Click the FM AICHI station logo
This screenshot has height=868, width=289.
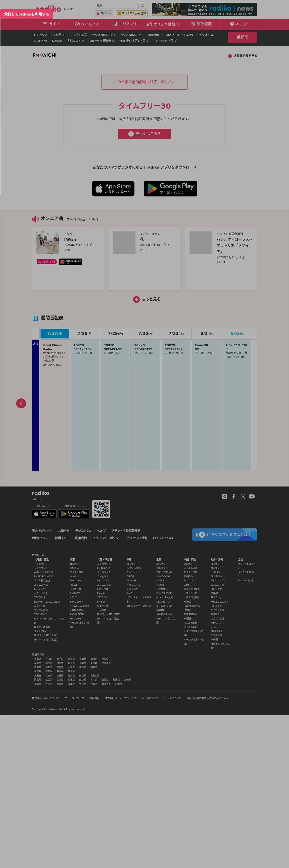[x=44, y=55]
